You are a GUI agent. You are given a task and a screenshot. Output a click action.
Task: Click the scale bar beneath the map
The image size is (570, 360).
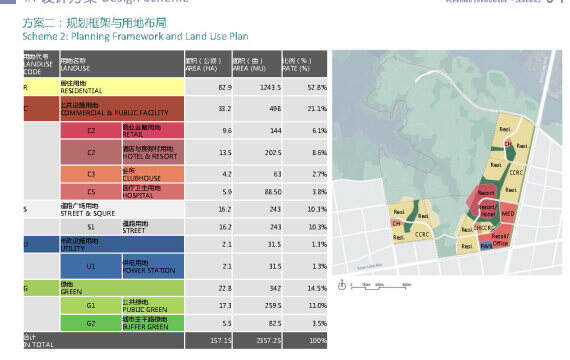coord(380,286)
